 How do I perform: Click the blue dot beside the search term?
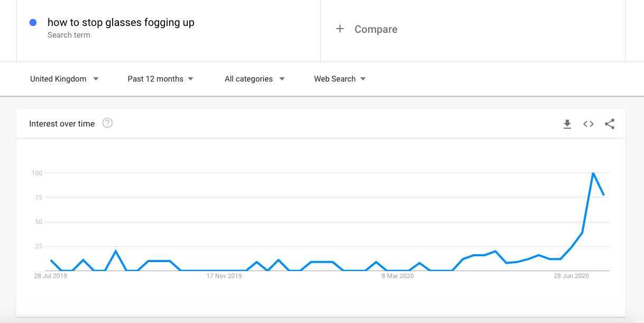click(33, 22)
